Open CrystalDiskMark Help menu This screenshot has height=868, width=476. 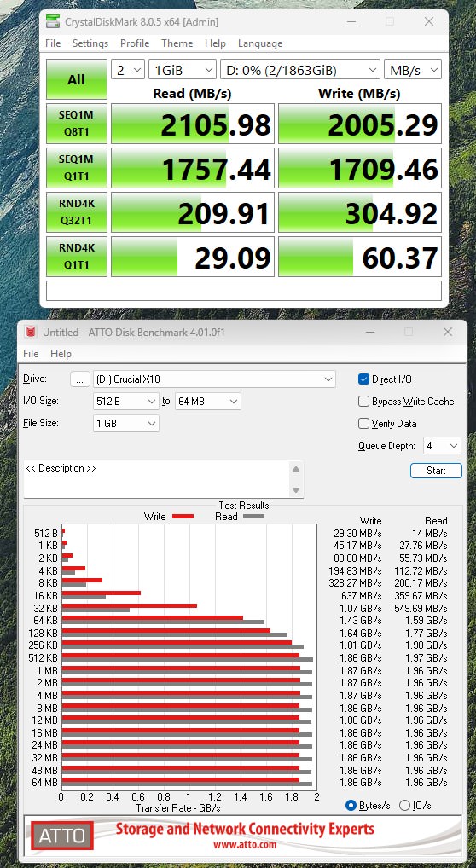215,43
